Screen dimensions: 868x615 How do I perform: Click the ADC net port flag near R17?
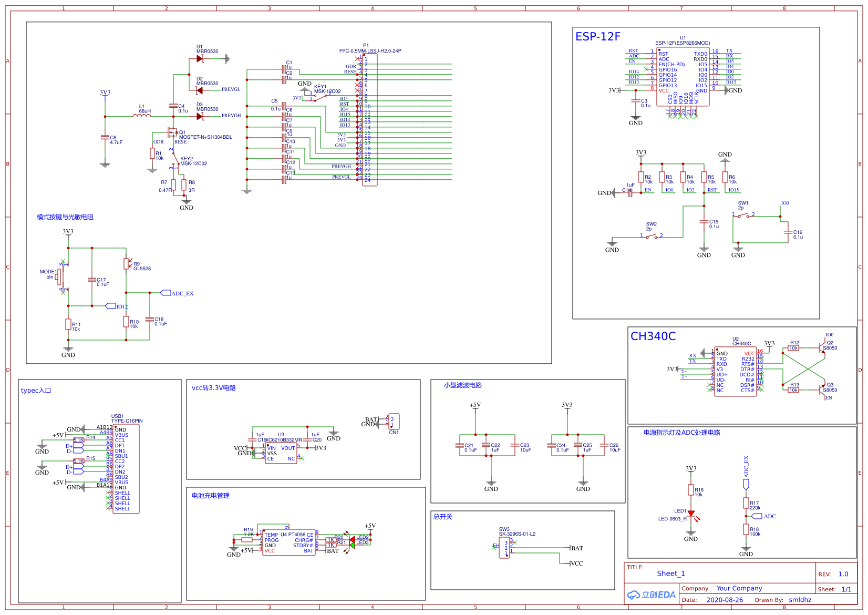tap(757, 516)
